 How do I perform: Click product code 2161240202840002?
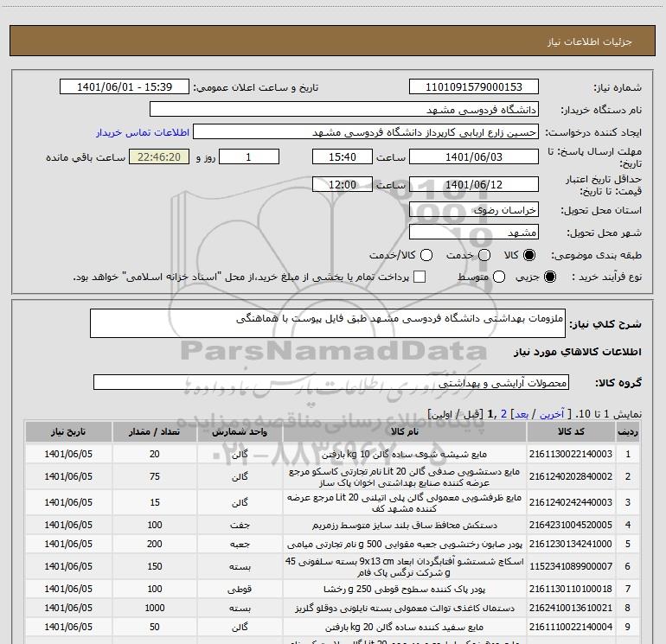point(571,476)
